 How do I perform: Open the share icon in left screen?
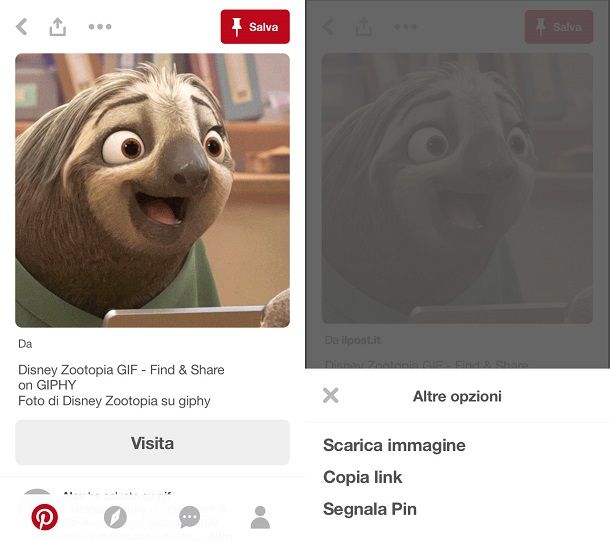point(58,26)
